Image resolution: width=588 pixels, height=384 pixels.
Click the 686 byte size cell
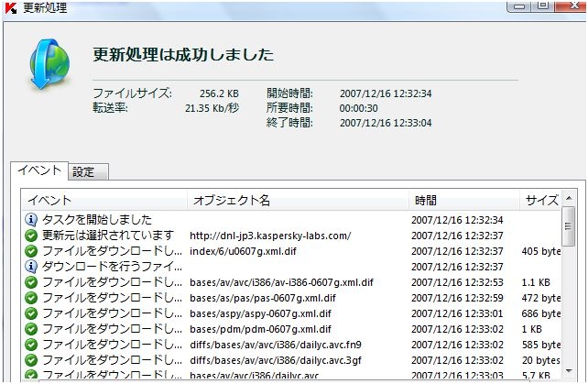(541, 313)
